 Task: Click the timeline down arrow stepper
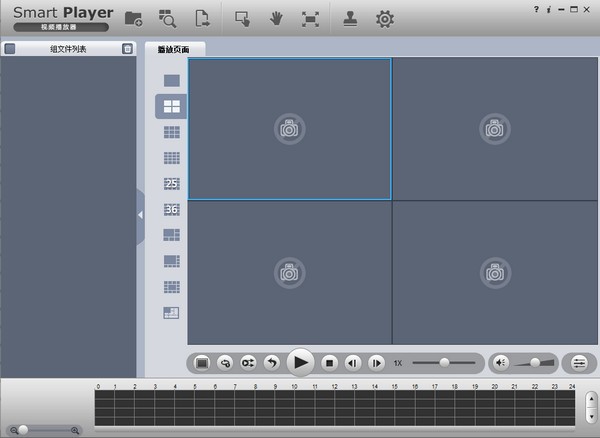592,416
